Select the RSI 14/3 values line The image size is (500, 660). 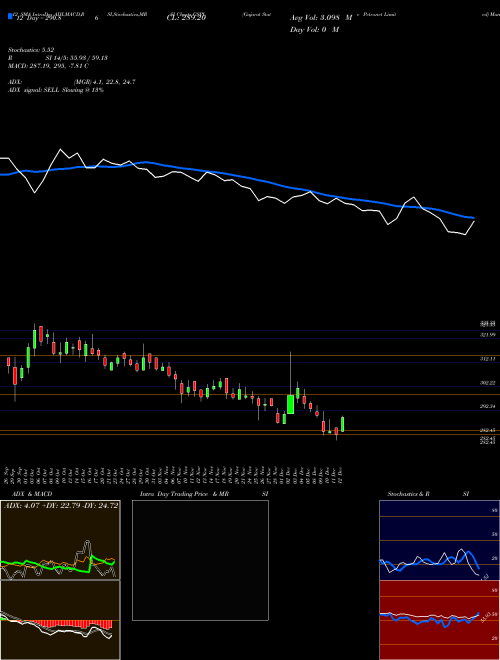[58, 58]
